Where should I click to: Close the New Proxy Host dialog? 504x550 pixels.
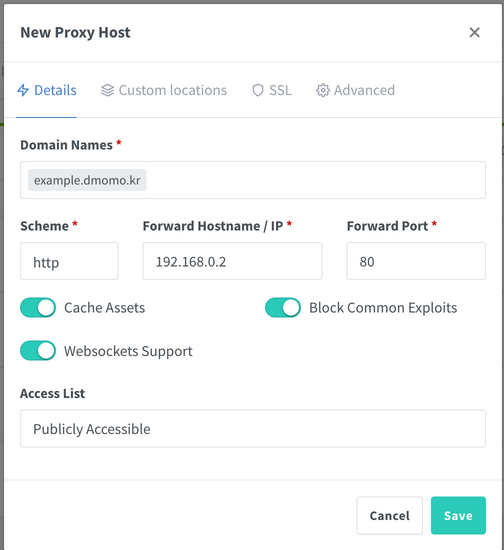[474, 32]
